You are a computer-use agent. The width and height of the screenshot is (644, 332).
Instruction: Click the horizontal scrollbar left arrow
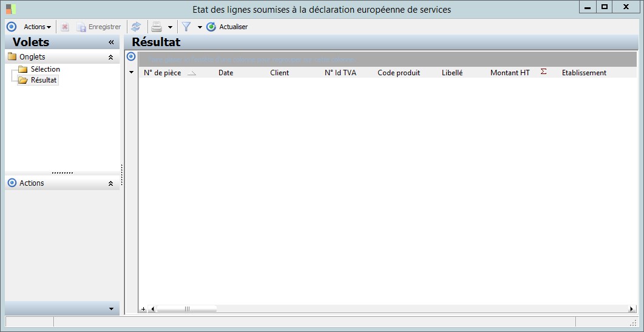point(153,309)
